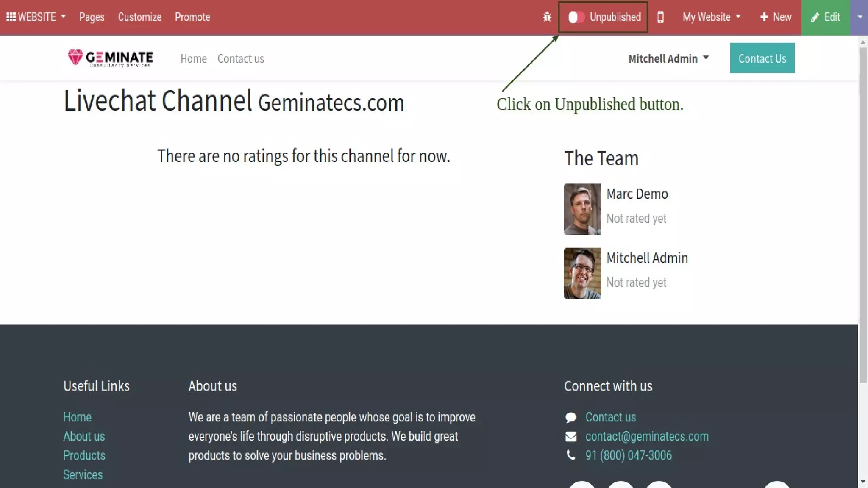This screenshot has height=488, width=868.
Task: Toggle the Unpublished switch
Action: point(576,17)
